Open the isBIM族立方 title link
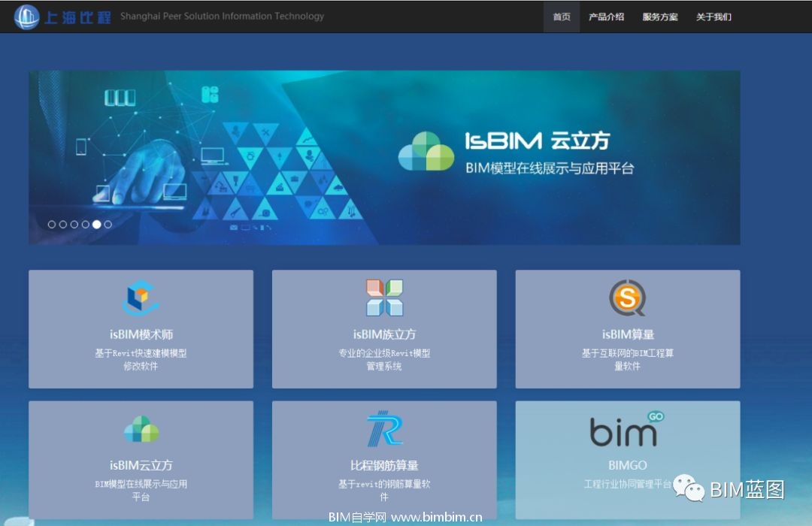 [x=384, y=334]
